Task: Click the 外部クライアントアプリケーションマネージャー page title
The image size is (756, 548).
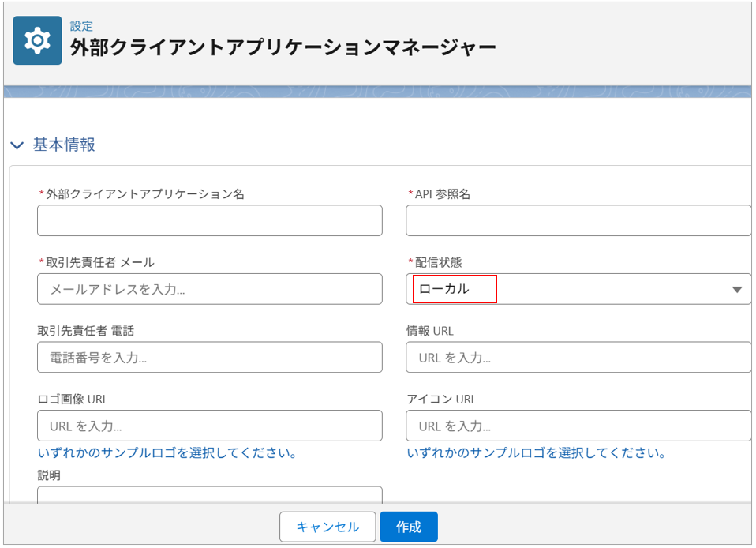Action: coord(283,48)
